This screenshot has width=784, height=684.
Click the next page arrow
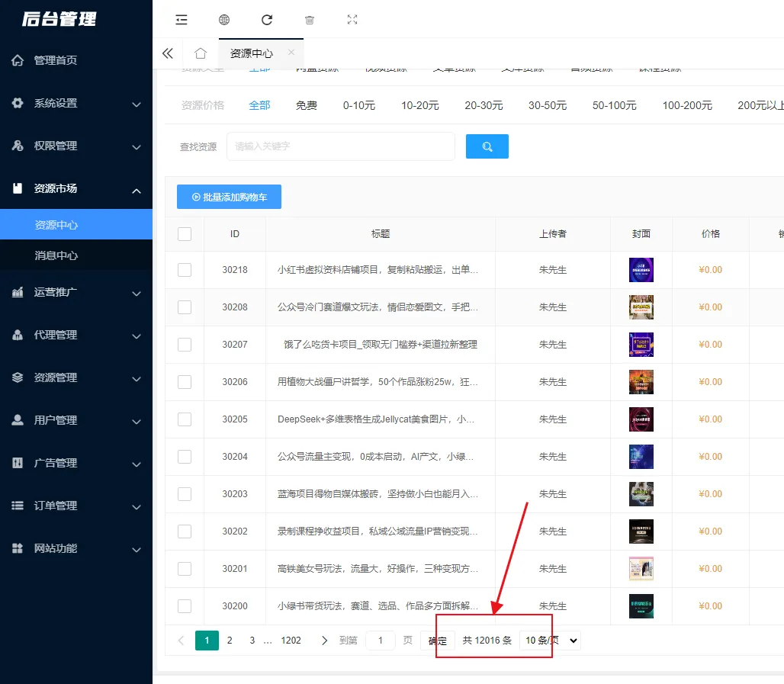pyautogui.click(x=324, y=641)
